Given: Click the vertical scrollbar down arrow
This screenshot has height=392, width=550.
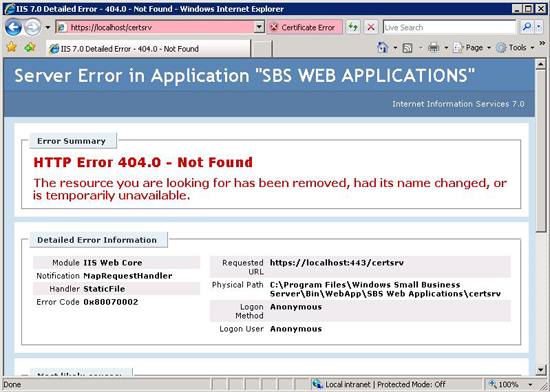Looking at the screenshot, I should click(x=541, y=370).
